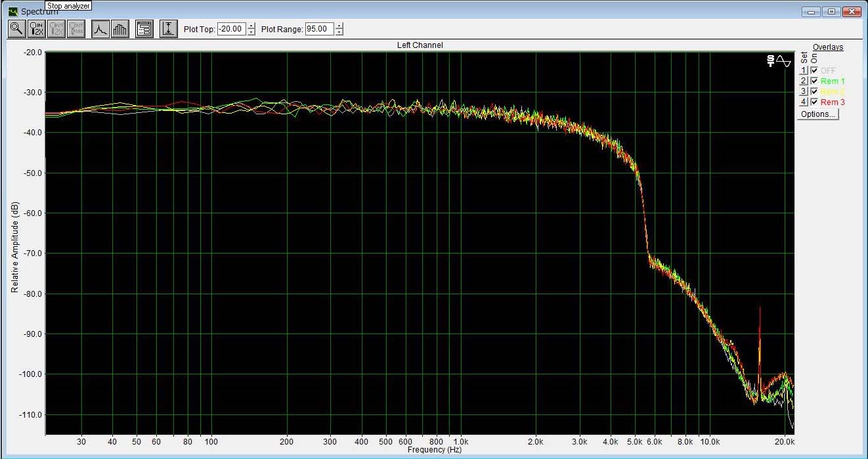Screen dimensions: 868x459
Task: Click the Spectrum window title icon
Action: (12, 11)
